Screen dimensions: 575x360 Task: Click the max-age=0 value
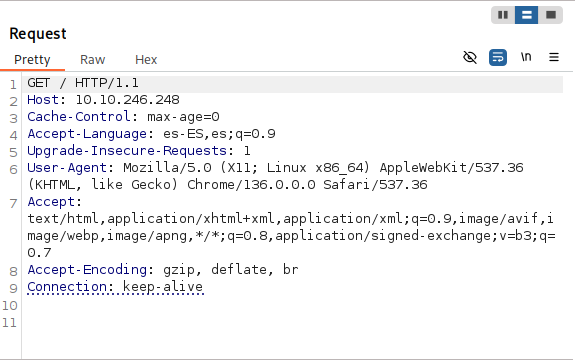tap(183, 117)
